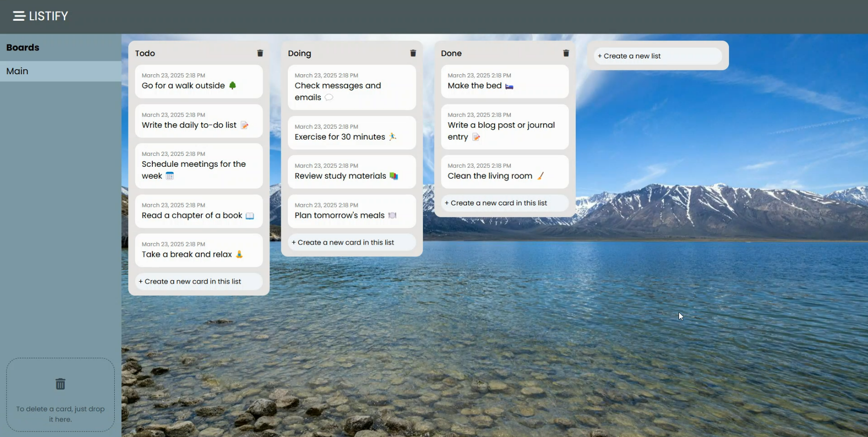Remove the Done list using trash icon
This screenshot has height=437, width=868.
tap(566, 53)
